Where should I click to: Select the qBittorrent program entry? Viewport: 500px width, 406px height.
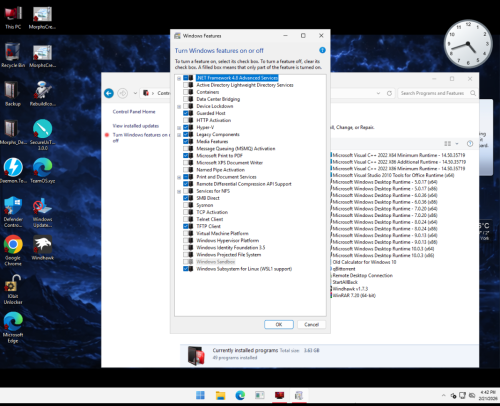pyautogui.click(x=344, y=269)
